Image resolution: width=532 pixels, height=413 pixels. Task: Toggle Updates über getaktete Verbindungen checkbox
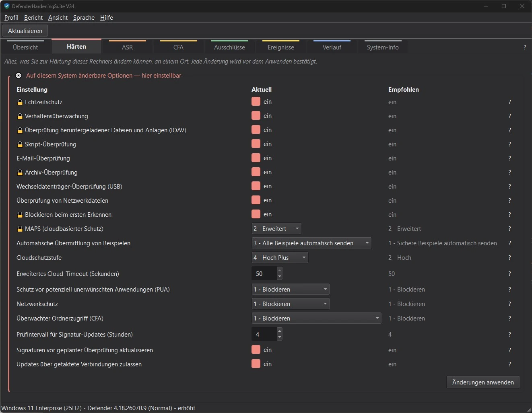tap(256, 364)
